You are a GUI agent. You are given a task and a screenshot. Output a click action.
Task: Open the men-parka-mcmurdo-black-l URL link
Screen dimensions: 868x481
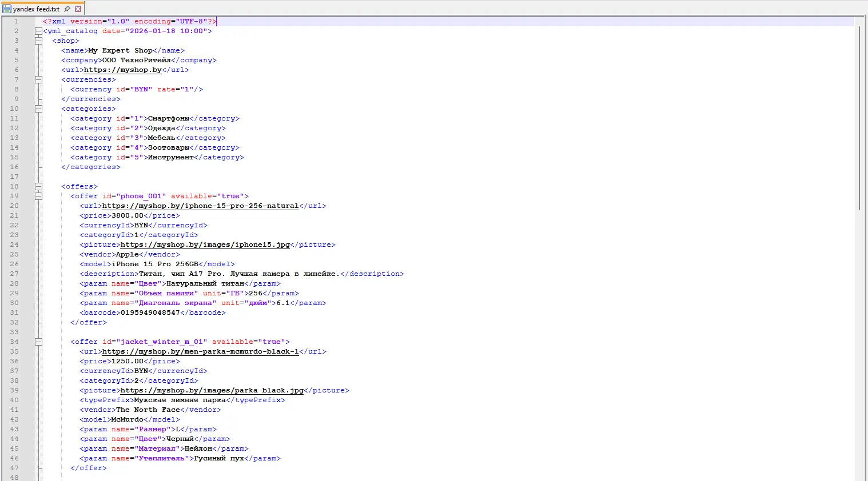point(200,352)
